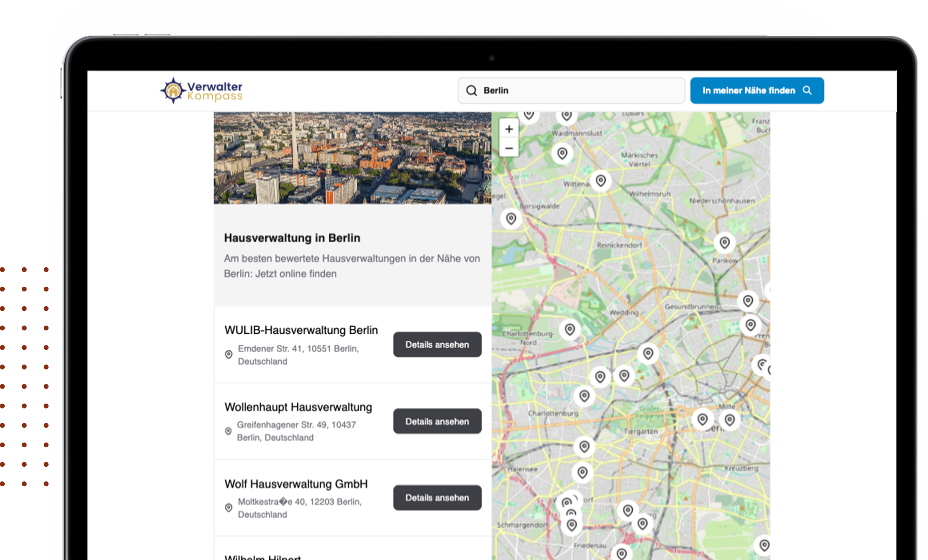Open details for Wollenhaupt Hausverwaltung
Screen dimensions: 928x560
click(x=437, y=421)
